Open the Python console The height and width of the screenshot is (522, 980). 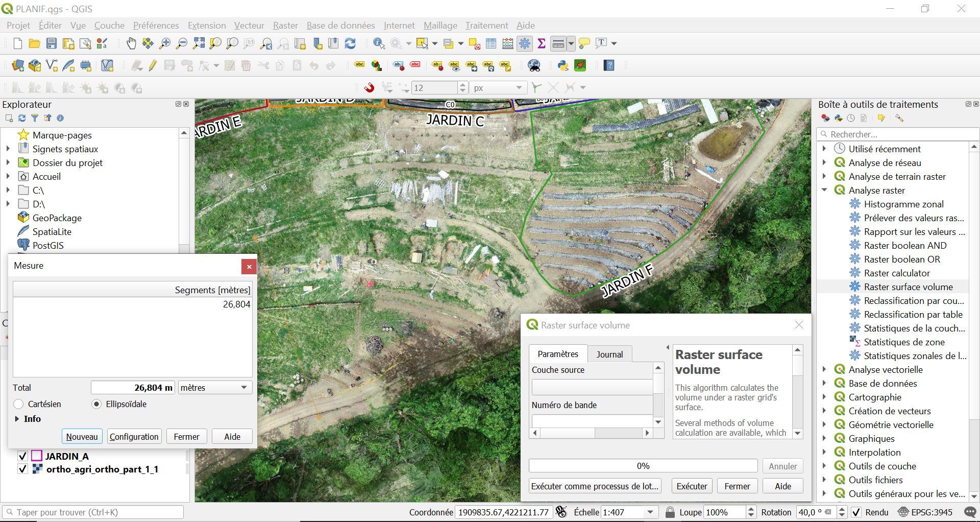tap(563, 66)
